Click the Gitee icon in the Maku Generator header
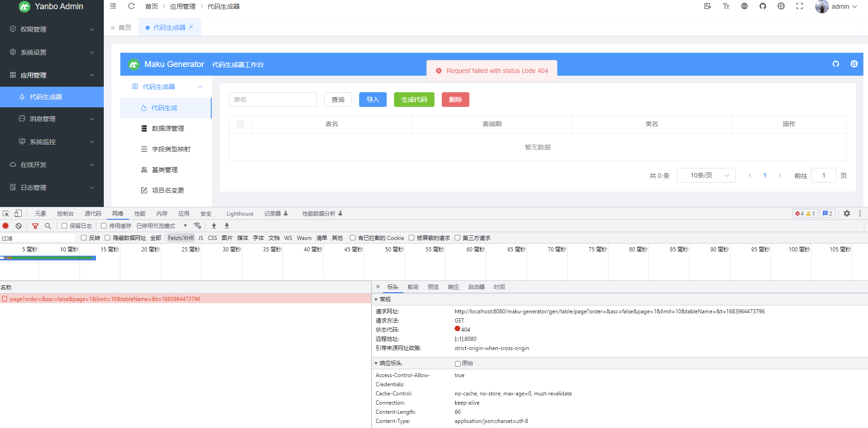The image size is (868, 428). (x=854, y=64)
